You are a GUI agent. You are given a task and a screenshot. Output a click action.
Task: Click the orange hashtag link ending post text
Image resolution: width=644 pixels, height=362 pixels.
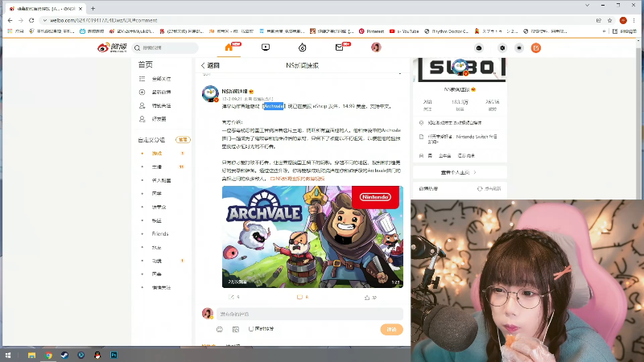coord(297,179)
